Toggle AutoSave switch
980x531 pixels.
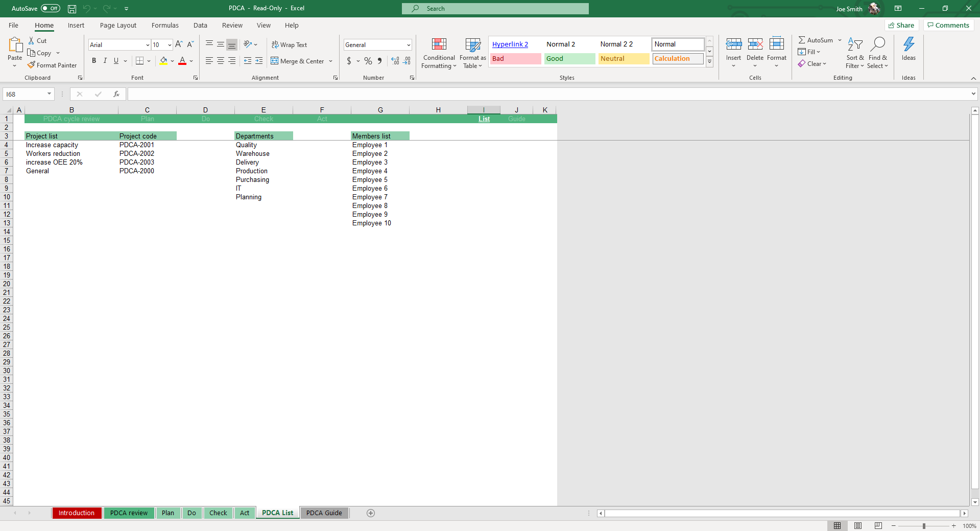51,9
